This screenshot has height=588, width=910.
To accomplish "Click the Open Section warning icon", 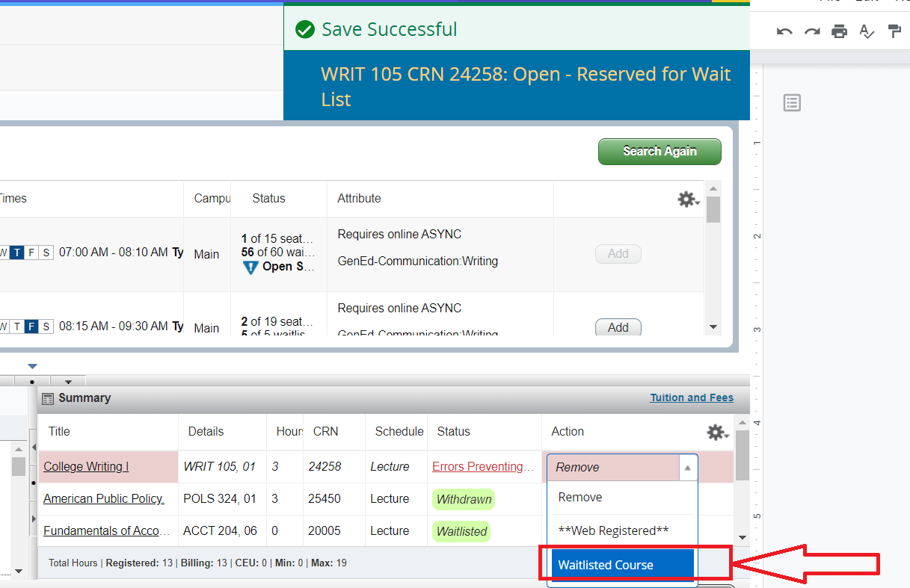I will click(251, 267).
